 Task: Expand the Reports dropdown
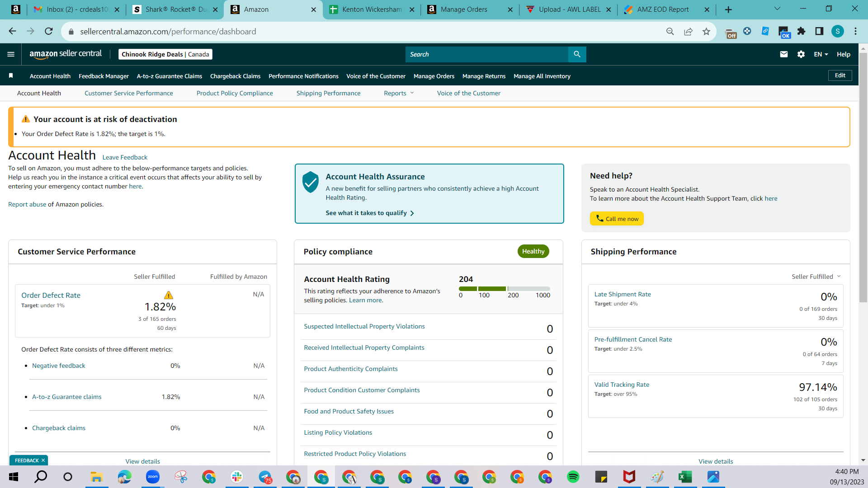399,93
